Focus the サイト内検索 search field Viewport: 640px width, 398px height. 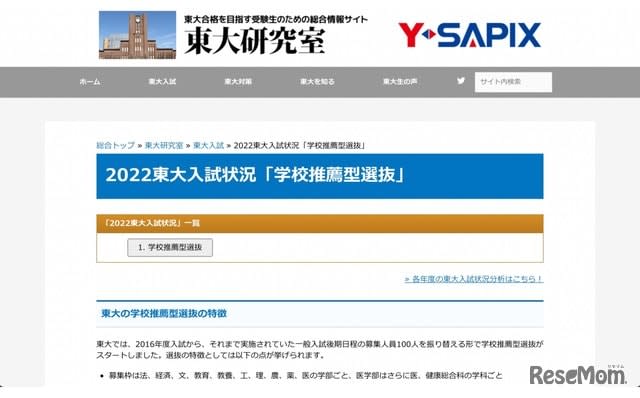[x=513, y=82]
